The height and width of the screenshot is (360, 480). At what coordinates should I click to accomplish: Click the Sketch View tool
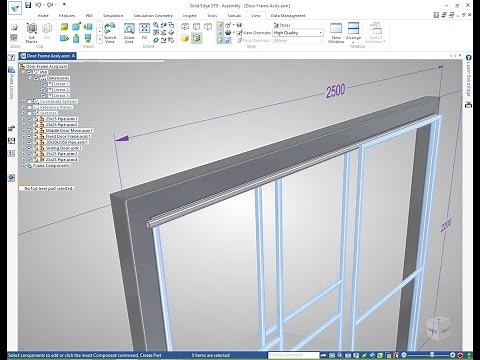pos(110,33)
